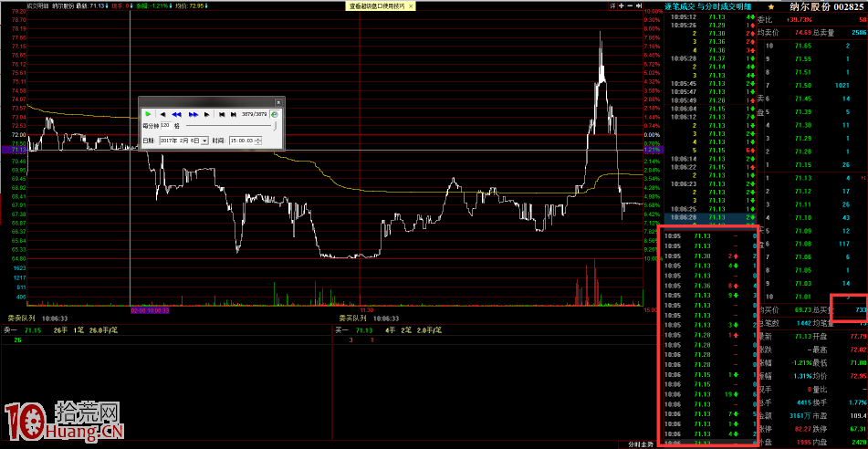868x449 pixels.
Task: Select the 10:05:26 trade at 71.29
Action: tap(712, 25)
